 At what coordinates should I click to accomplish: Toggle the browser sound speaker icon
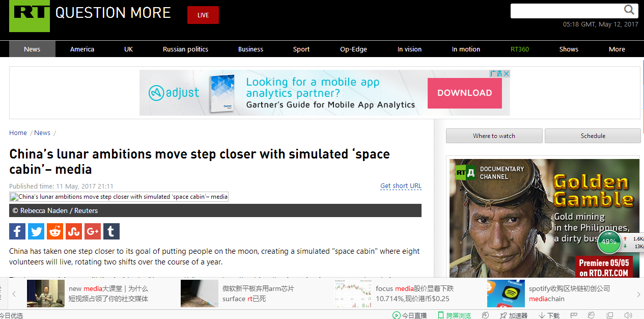628,315
